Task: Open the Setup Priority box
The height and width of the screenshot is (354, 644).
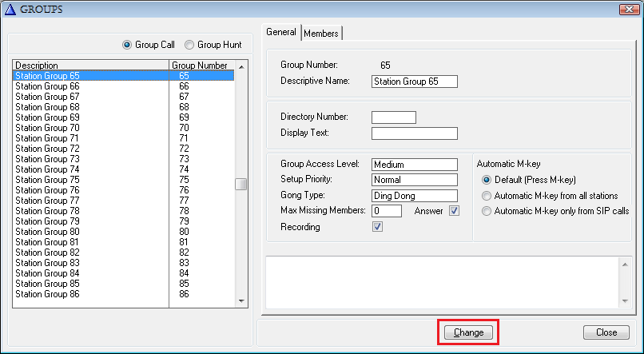Action: pyautogui.click(x=415, y=180)
